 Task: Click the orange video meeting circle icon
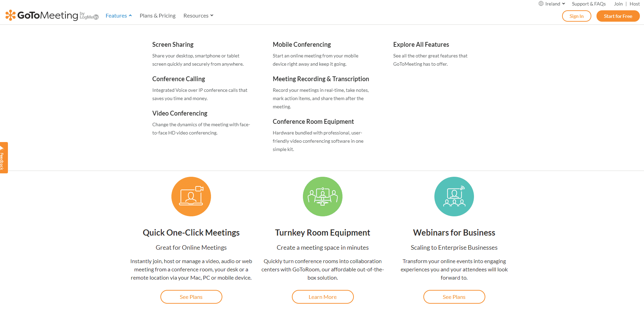click(191, 196)
